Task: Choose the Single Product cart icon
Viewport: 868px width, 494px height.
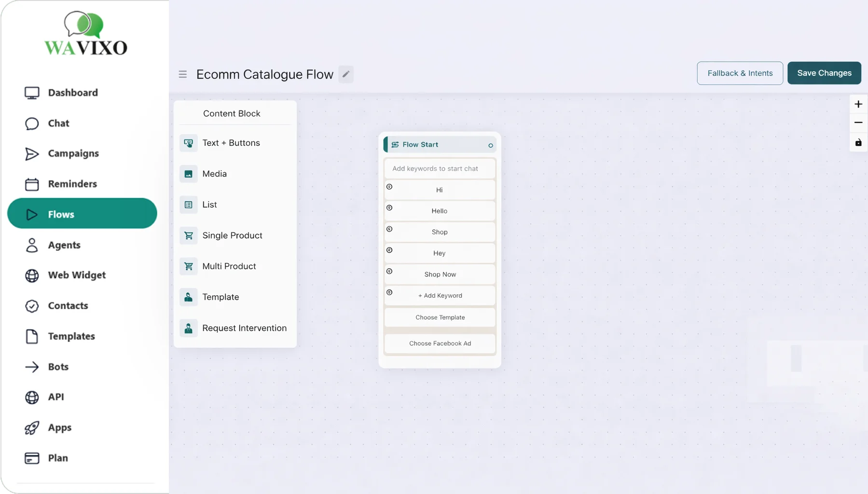Action: coord(189,235)
